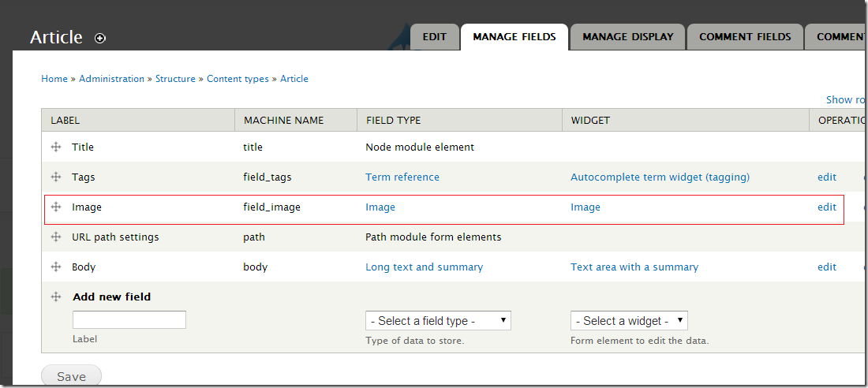Click drag handle for URL path settings
The width and height of the screenshot is (868, 388).
coord(56,237)
